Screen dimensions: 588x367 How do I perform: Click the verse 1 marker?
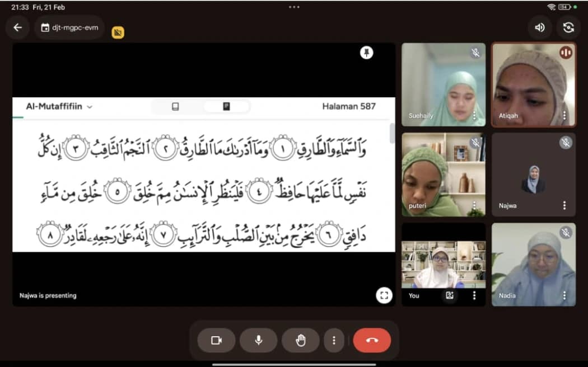point(283,148)
